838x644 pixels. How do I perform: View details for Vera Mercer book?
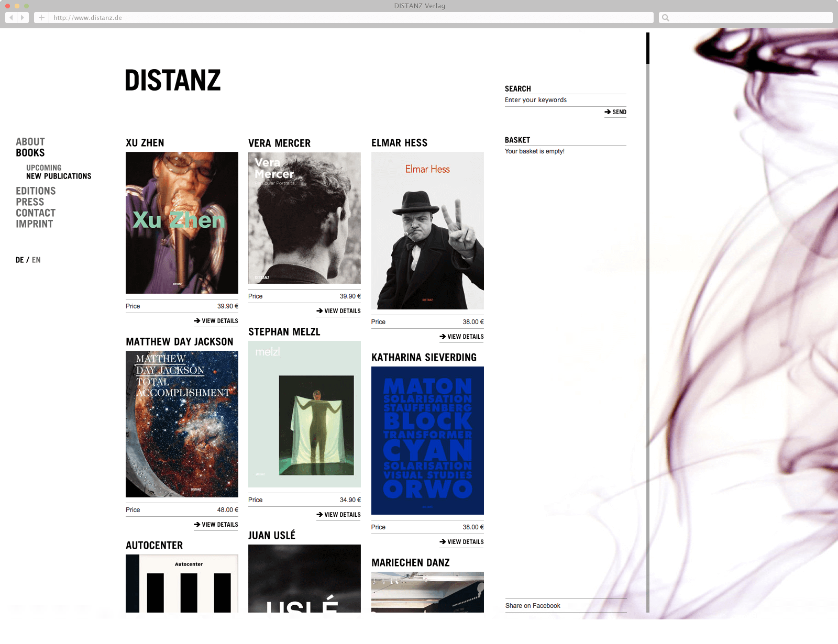[338, 311]
